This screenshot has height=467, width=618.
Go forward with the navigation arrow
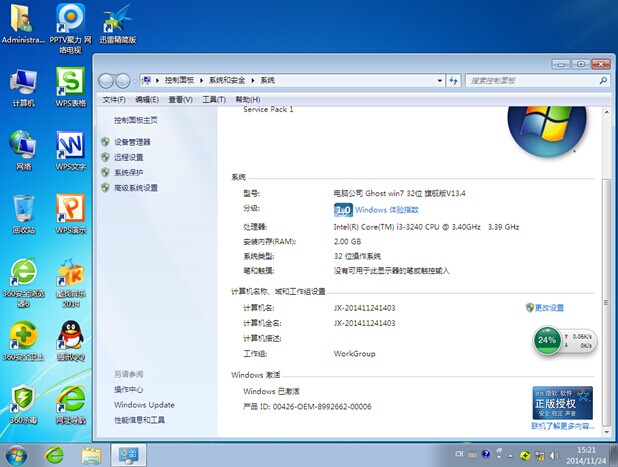pos(123,81)
